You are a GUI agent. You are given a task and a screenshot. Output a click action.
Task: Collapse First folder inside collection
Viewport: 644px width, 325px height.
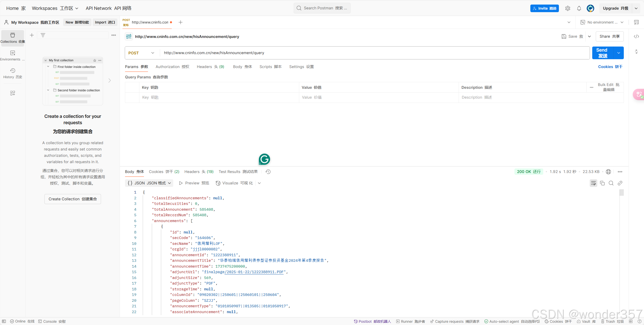pyautogui.click(x=48, y=67)
